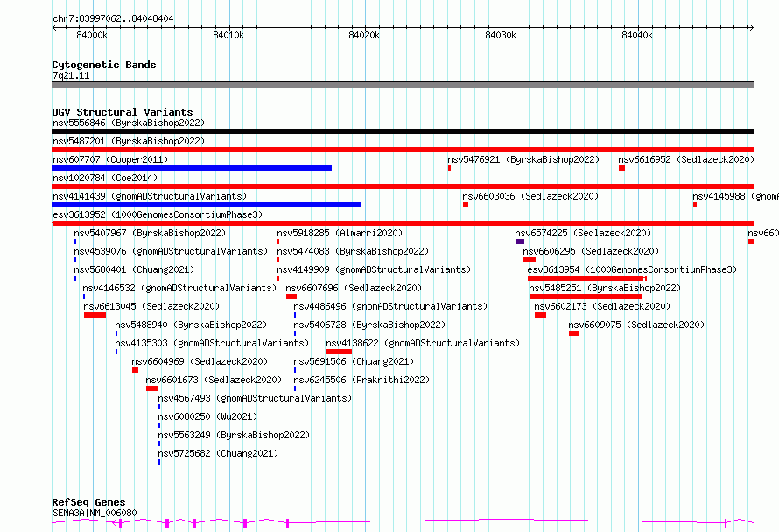Select nsv6574225 (Sedlazeck2020) label
Screen dimensions: 779x532
[x=583, y=233]
